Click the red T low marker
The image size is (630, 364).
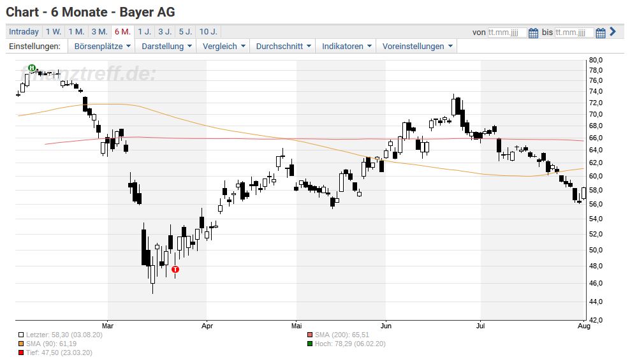tap(175, 269)
